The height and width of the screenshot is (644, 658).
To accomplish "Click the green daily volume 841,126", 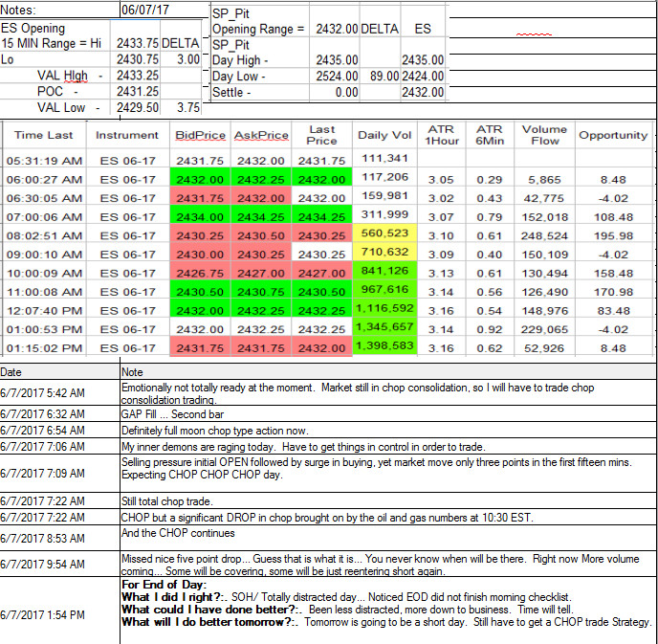I will coord(384,271).
